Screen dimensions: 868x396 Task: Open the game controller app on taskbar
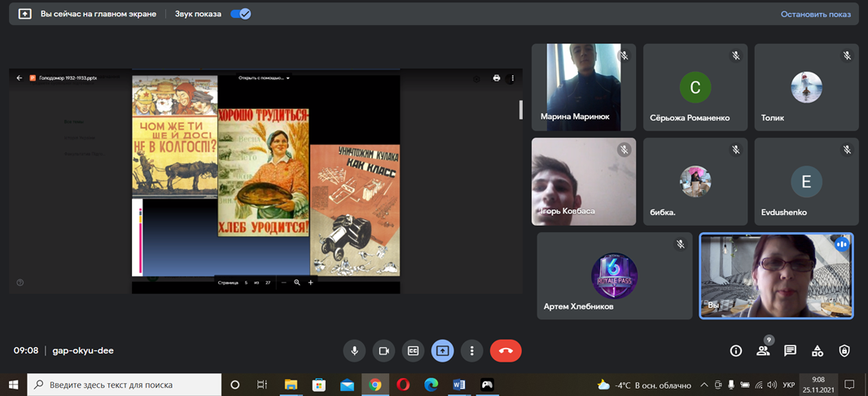pyautogui.click(x=487, y=385)
